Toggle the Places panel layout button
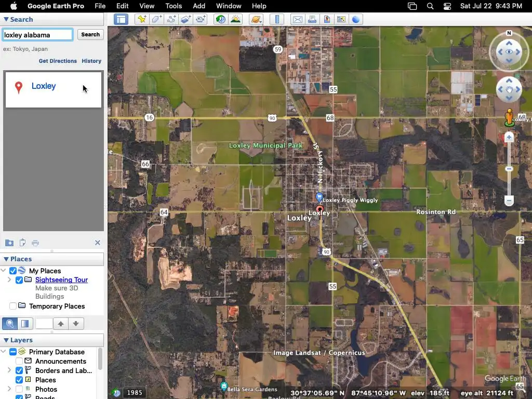532x399 pixels. click(25, 324)
